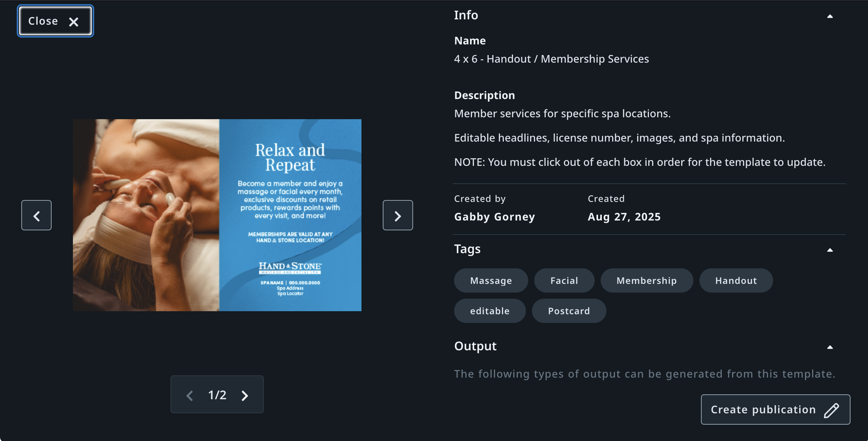Collapse the Info section
The width and height of the screenshot is (868, 441).
click(x=830, y=16)
